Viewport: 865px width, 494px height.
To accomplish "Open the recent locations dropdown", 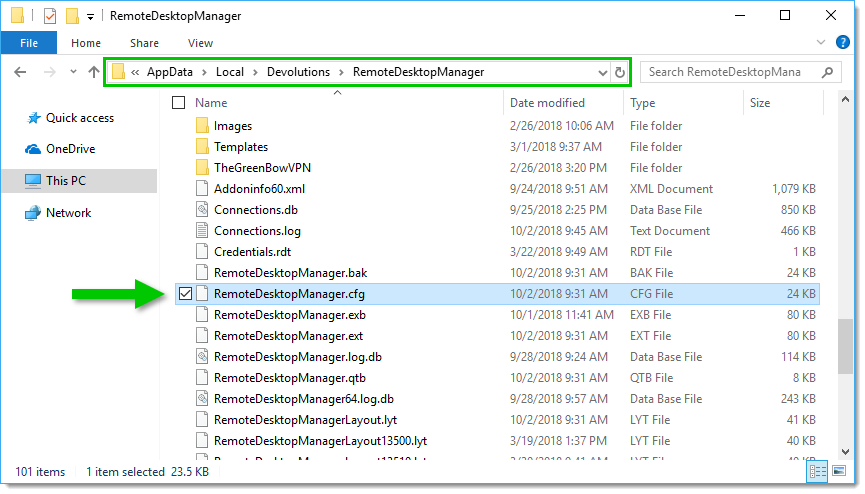I will (x=73, y=72).
